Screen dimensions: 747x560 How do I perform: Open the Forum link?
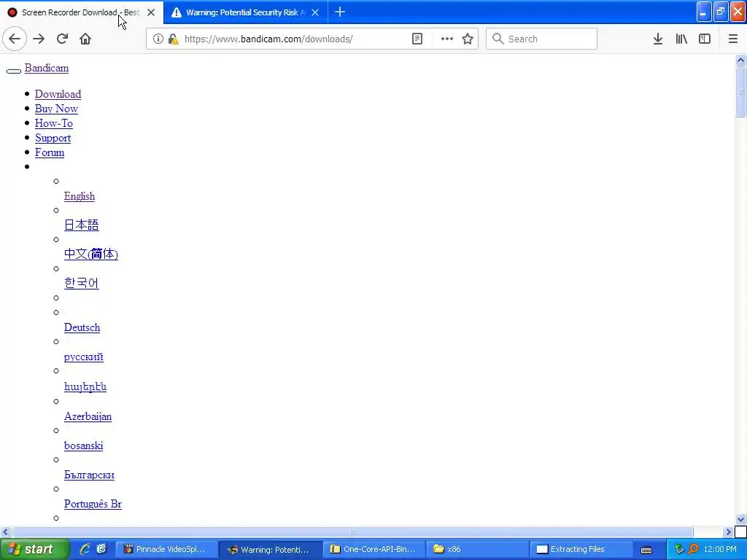tap(50, 153)
